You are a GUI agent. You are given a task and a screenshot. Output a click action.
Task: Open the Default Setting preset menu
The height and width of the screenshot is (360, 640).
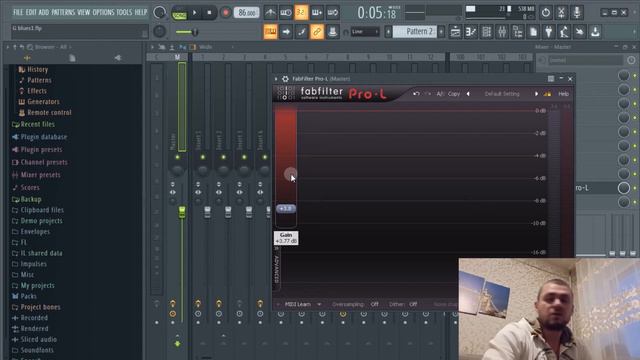(502, 94)
